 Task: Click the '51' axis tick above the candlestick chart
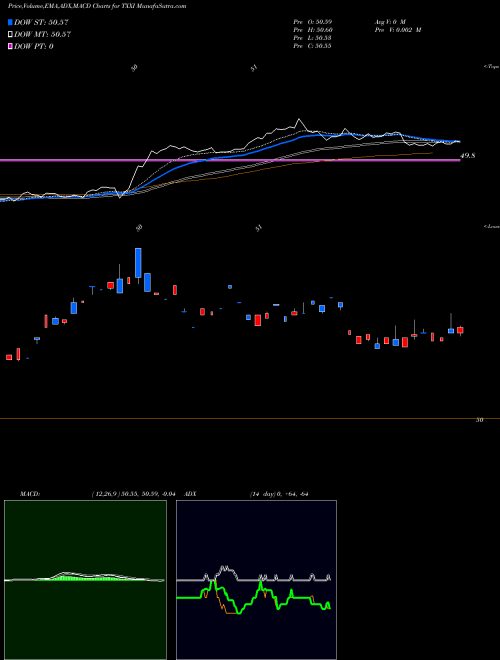(x=259, y=228)
